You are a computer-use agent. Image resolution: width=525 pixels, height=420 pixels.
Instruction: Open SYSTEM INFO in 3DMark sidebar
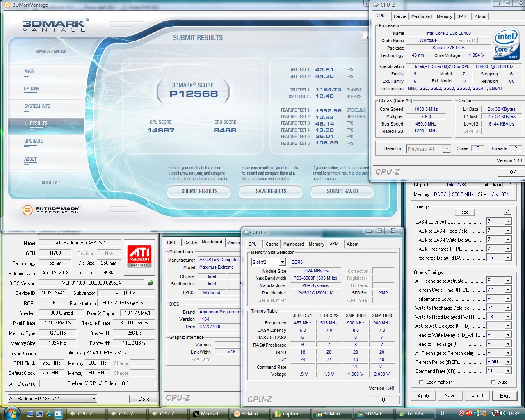click(x=37, y=106)
